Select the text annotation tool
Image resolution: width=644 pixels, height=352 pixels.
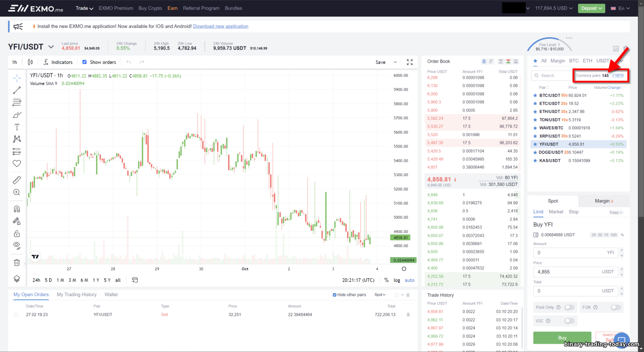click(17, 127)
